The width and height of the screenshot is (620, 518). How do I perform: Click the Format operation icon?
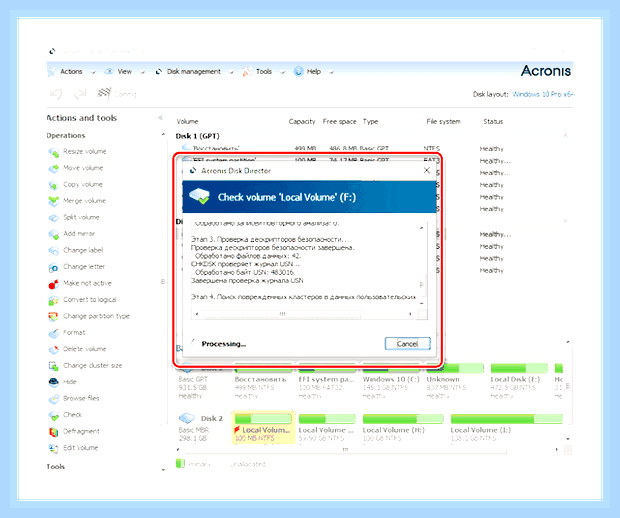tap(54, 333)
